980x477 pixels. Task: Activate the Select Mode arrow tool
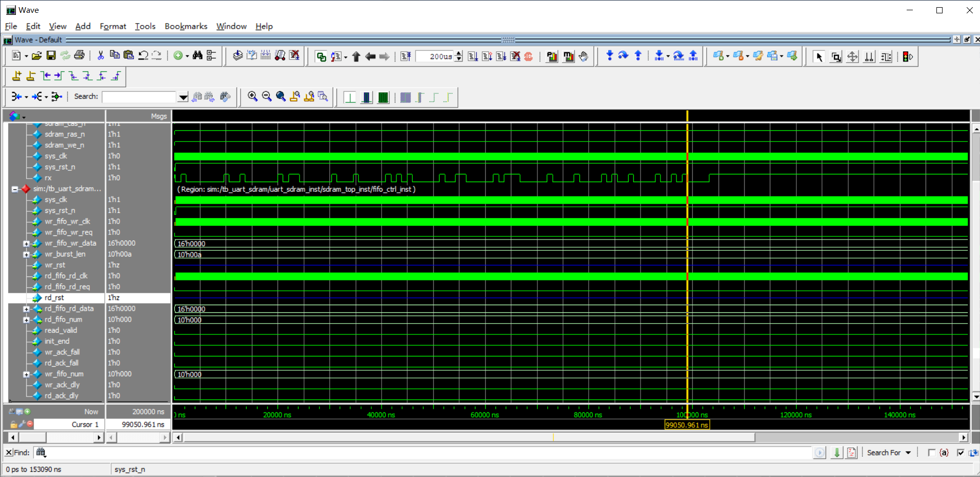(x=819, y=56)
